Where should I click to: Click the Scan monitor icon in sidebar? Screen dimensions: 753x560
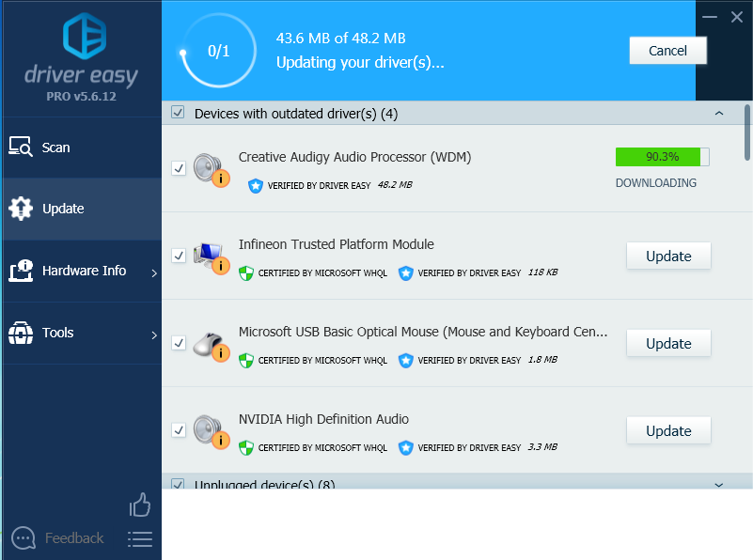(x=20, y=147)
